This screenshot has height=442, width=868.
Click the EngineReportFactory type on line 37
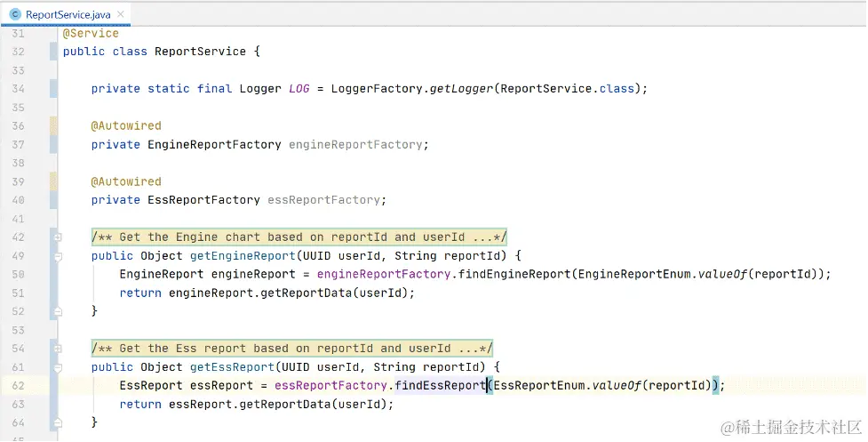click(x=214, y=145)
